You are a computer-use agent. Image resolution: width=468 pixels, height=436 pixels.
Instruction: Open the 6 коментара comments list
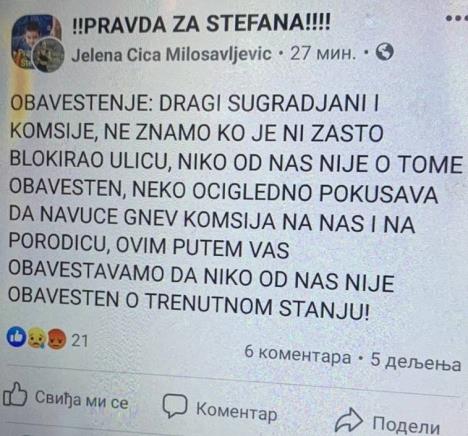[x=298, y=357]
